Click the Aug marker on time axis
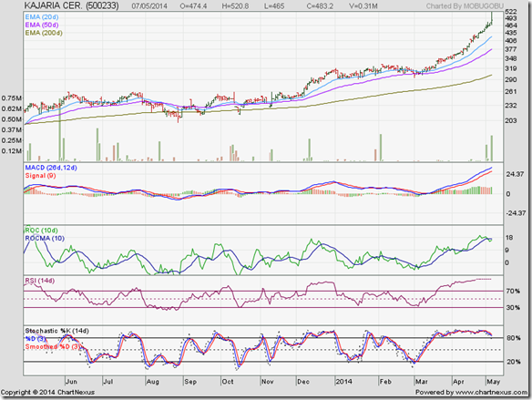Image resolution: width=532 pixels, height=400 pixels. [152, 382]
